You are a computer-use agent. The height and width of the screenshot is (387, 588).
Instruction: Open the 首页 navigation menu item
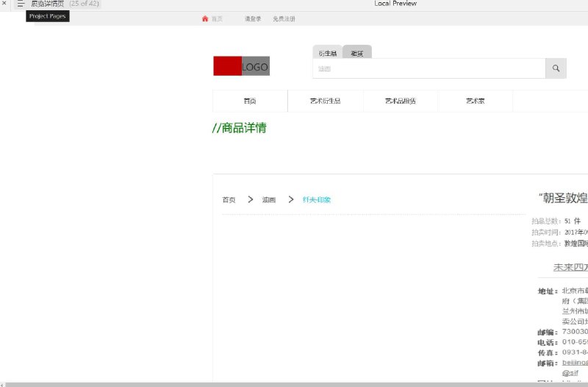tap(250, 101)
